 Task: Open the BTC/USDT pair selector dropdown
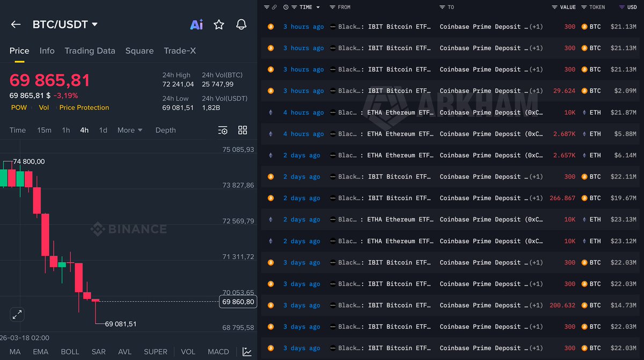65,25
